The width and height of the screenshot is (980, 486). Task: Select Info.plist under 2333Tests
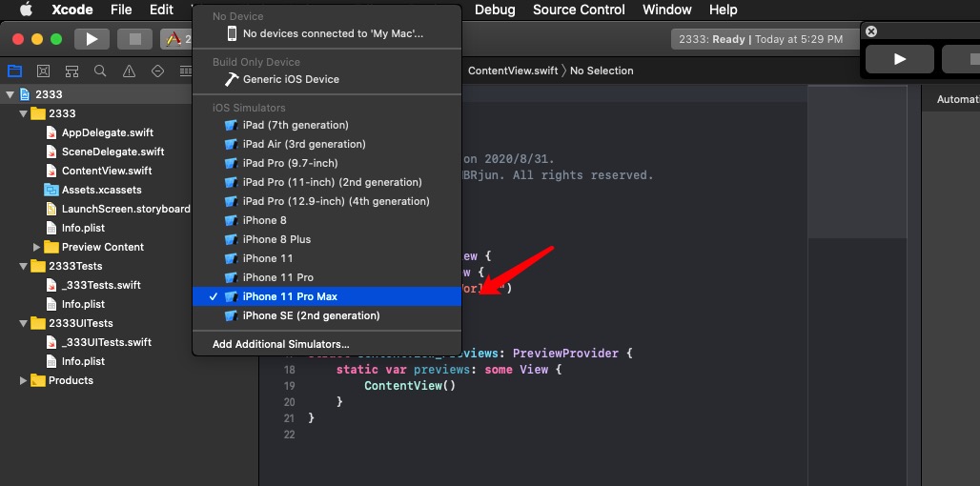tap(83, 304)
